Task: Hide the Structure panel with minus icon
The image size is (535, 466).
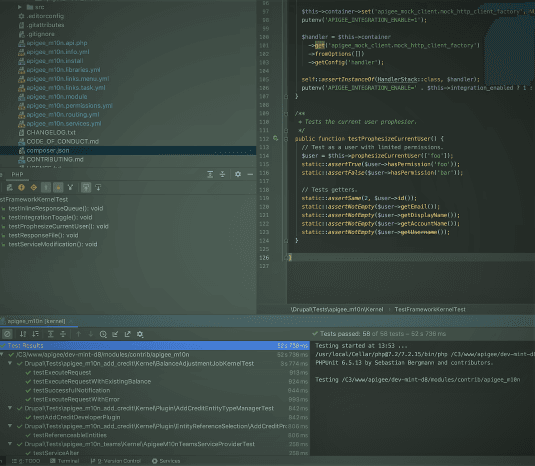Action: pos(250,174)
